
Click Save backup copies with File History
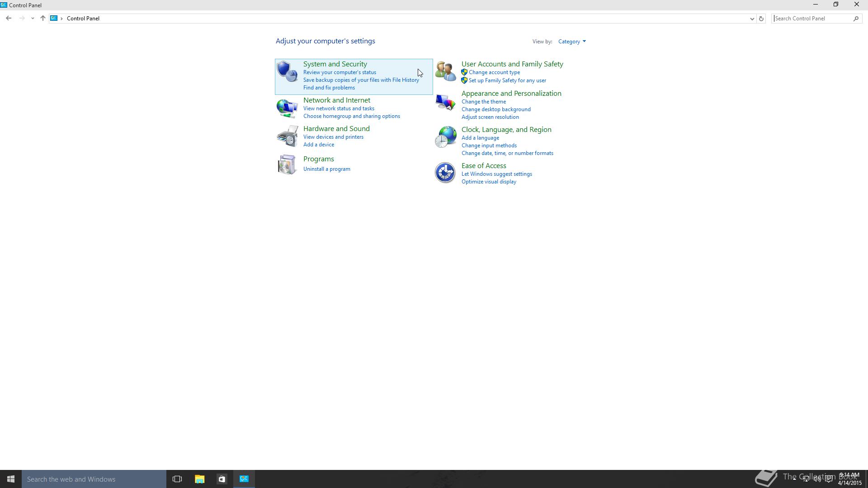[361, 80]
